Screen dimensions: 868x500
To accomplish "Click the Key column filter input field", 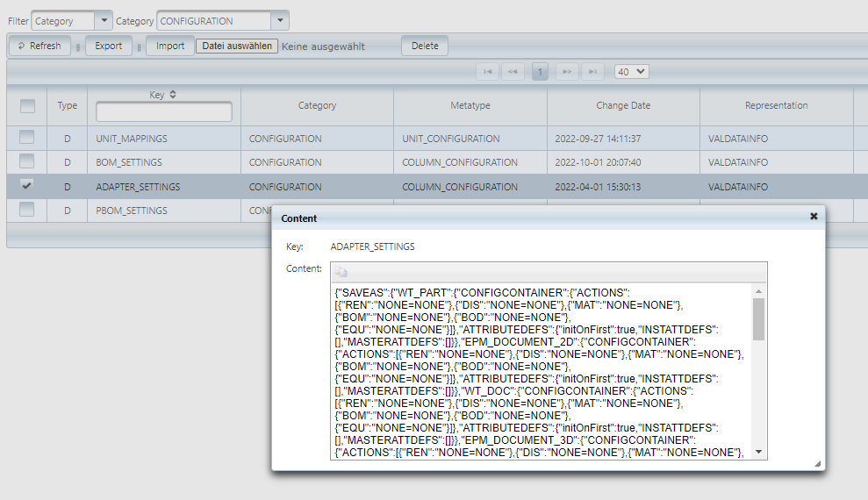I will (164, 112).
